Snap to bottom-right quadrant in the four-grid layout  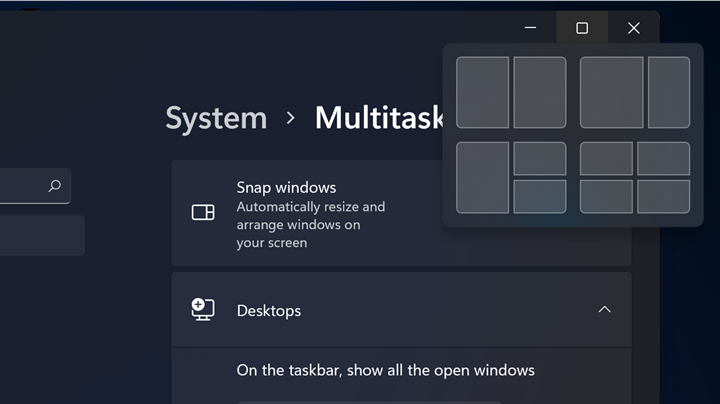point(664,196)
